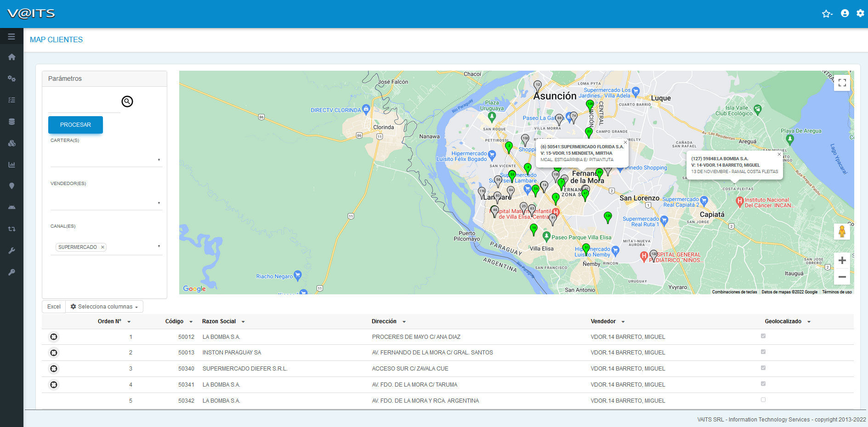The height and width of the screenshot is (427, 868).
Task: Close the SUPERMERCADO FLORIDA info popup
Action: pyautogui.click(x=625, y=142)
